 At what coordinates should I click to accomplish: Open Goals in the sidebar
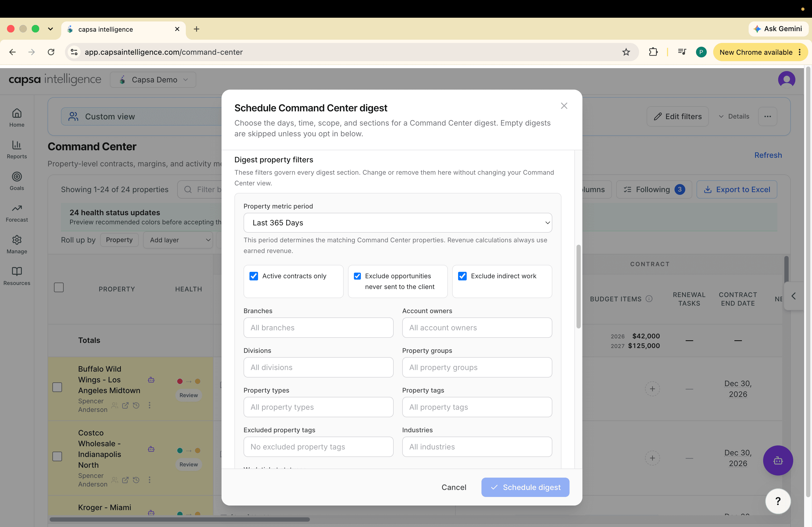click(x=17, y=181)
